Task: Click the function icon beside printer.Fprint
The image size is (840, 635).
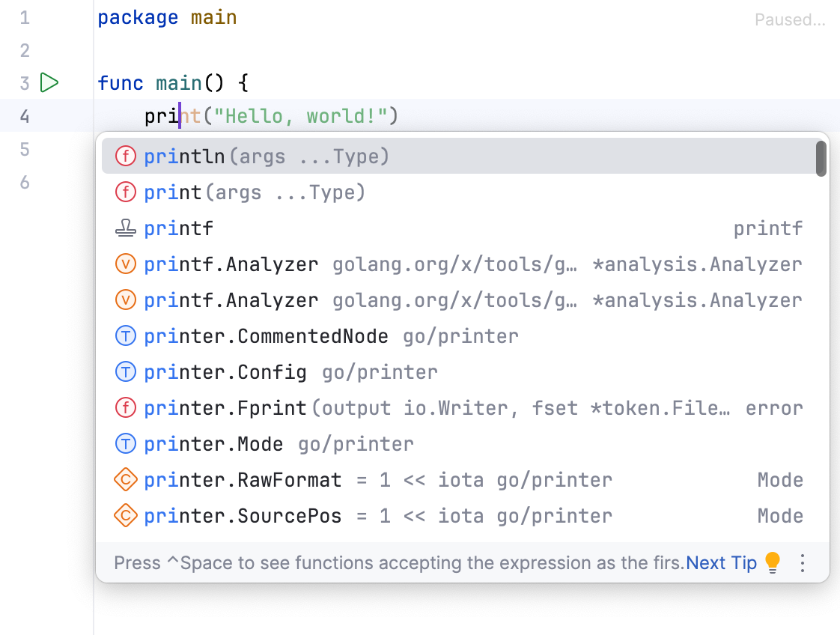Action: click(x=126, y=407)
